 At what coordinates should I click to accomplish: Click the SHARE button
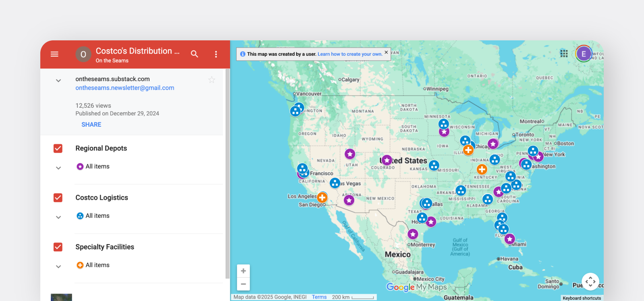tap(91, 125)
